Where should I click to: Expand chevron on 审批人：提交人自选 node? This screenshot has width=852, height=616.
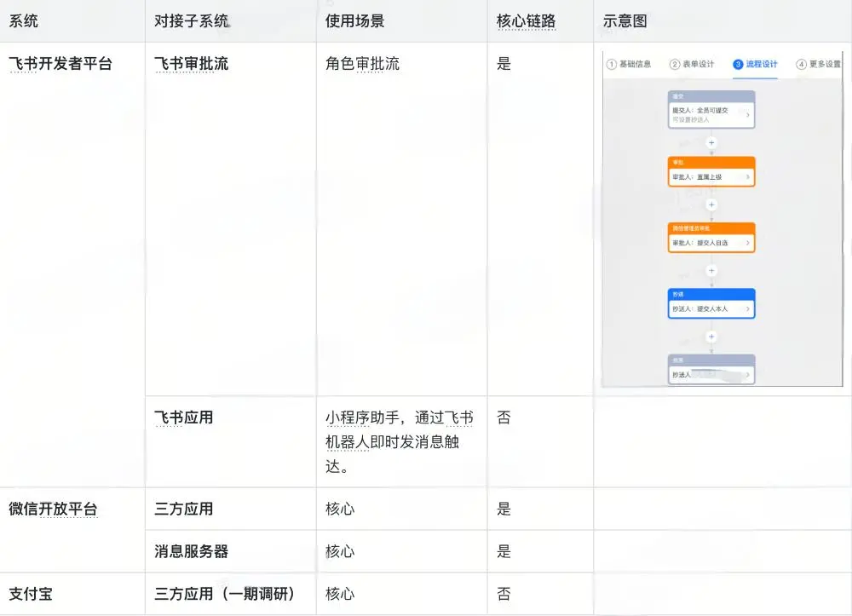tap(748, 243)
